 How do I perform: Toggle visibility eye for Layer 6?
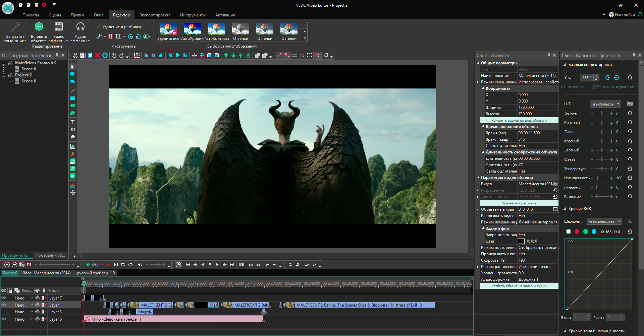[4, 319]
